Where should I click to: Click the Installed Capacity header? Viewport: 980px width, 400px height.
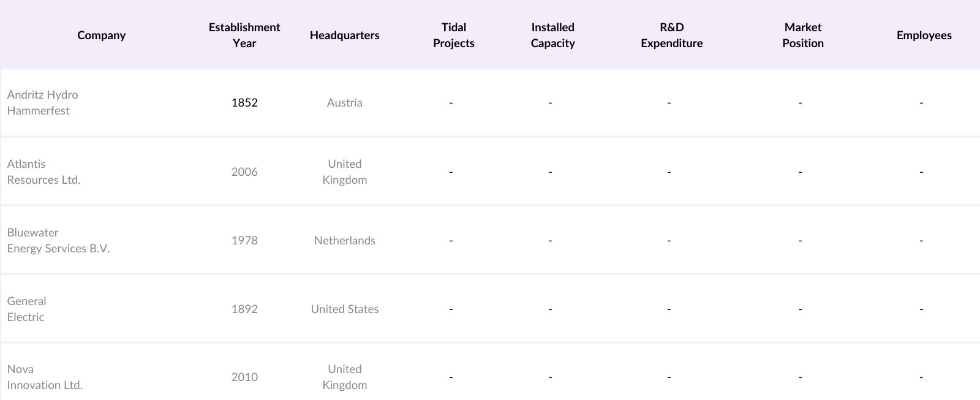pos(552,35)
